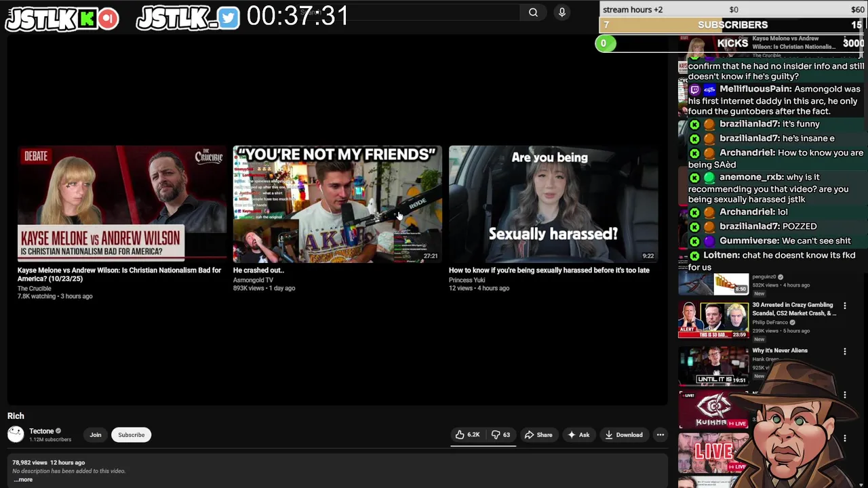Open 30 Arrested in Crazy Gambling Scandal video
The width and height of the screenshot is (868, 488).
click(794, 309)
